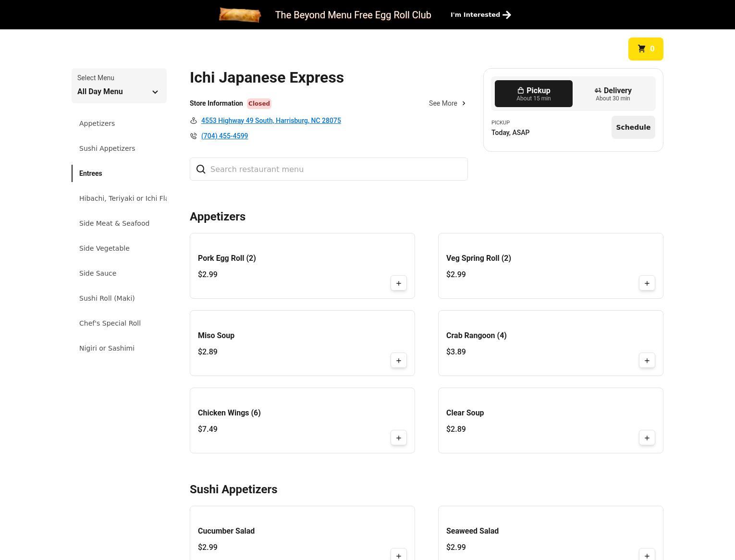Screen dimensions: 735x560
Task: Click the search magnifier icon
Action: 201,170
